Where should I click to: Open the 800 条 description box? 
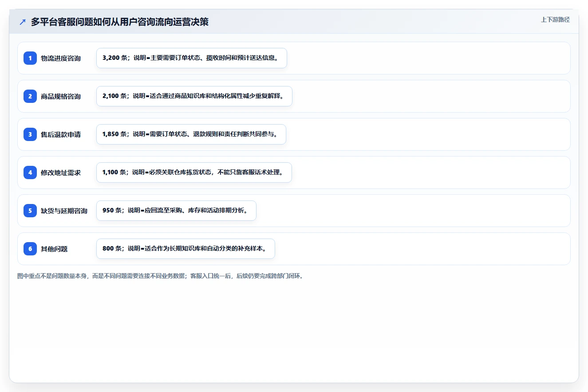coord(185,249)
